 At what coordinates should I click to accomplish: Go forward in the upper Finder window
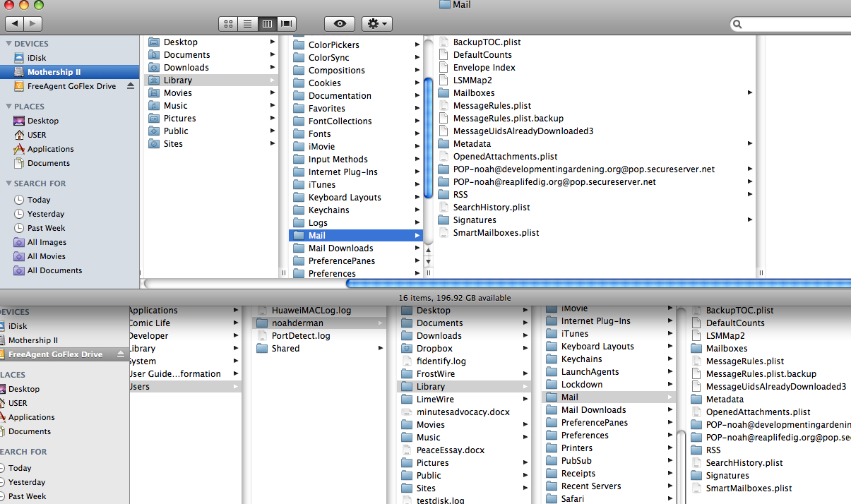(x=32, y=24)
